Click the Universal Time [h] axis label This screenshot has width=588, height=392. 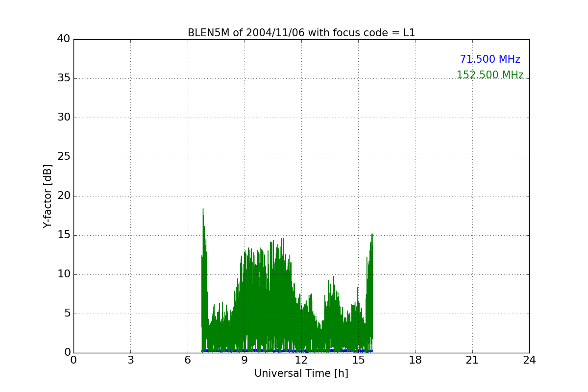click(x=301, y=373)
